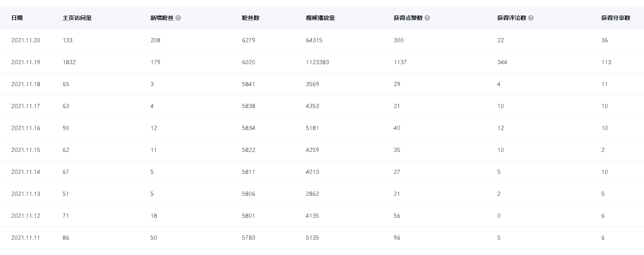Click the 2021.11.11 date cell

click(x=26, y=238)
